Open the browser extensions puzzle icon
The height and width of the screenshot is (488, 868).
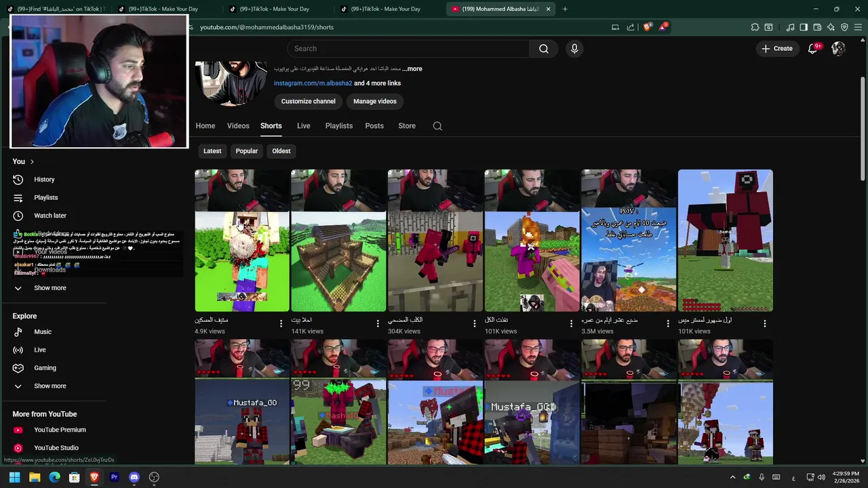point(755,27)
